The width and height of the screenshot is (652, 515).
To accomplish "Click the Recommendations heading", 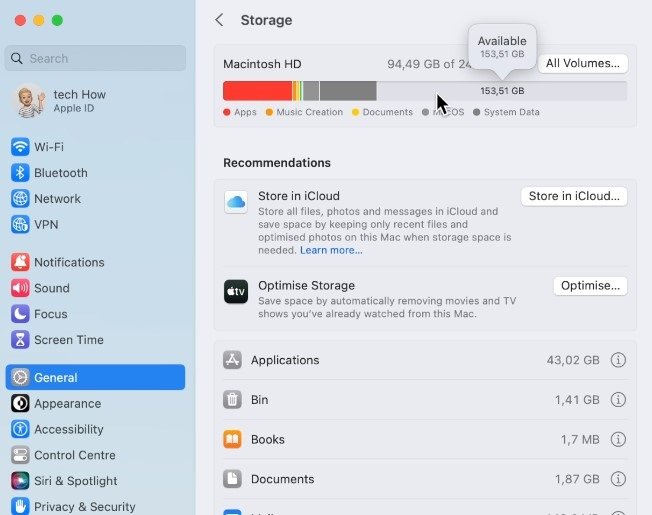I will pos(277,163).
